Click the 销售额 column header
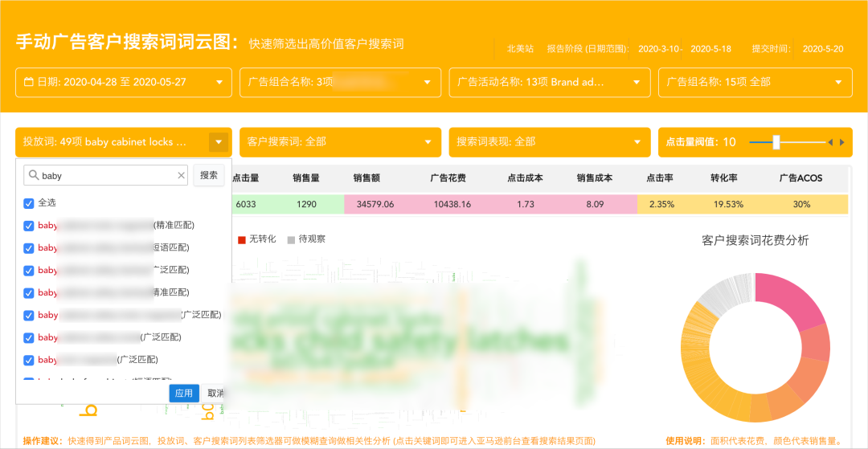The height and width of the screenshot is (449, 868). 366,178
